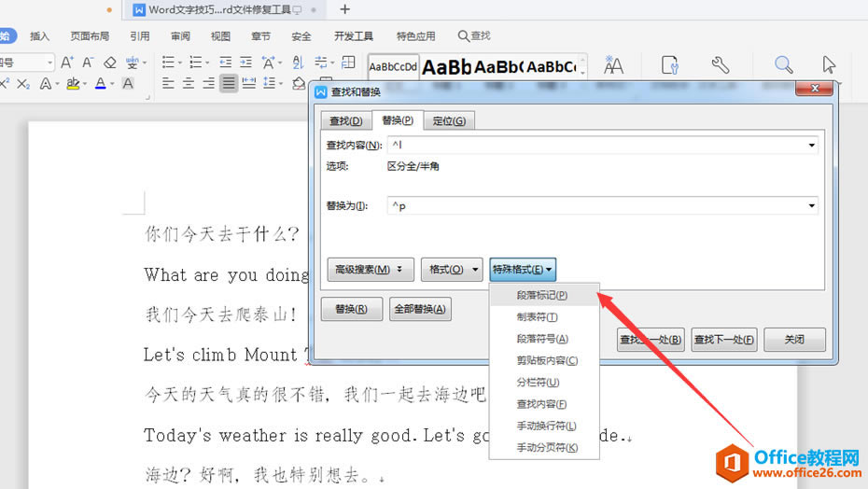
Task: Open the 页面布局 ribbon tab
Action: [90, 36]
